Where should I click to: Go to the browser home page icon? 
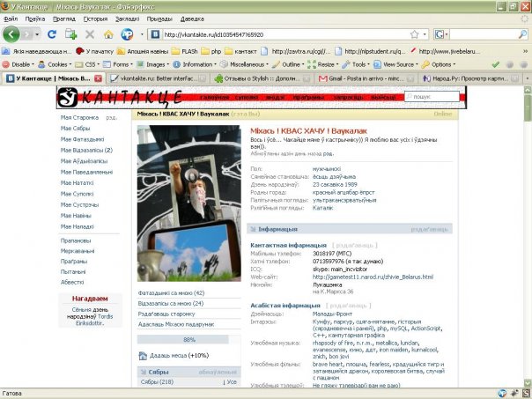click(x=108, y=34)
